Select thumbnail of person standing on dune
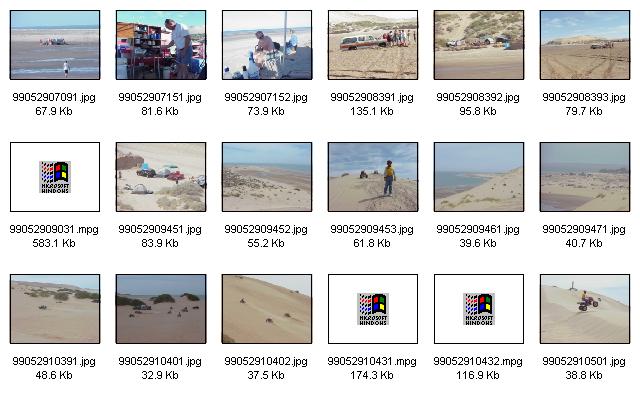 pos(373,177)
